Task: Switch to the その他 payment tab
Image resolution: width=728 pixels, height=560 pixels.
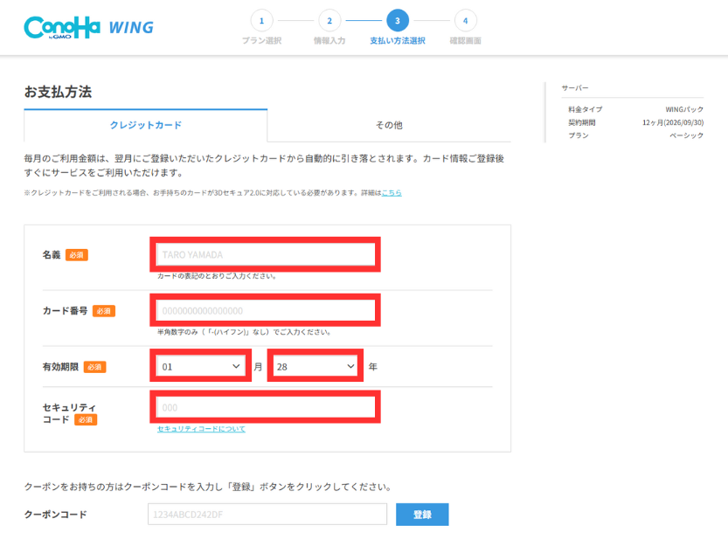Action: tap(389, 125)
